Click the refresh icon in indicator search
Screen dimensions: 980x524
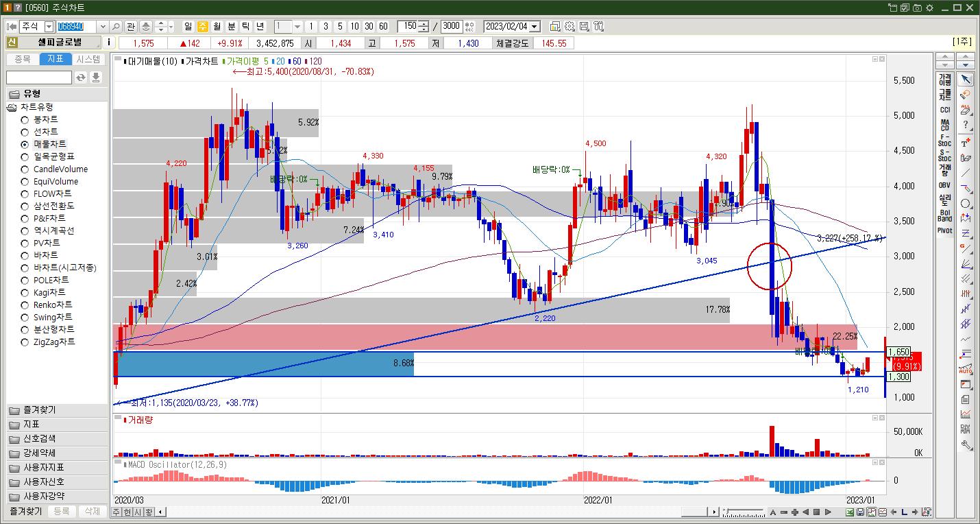[81, 78]
